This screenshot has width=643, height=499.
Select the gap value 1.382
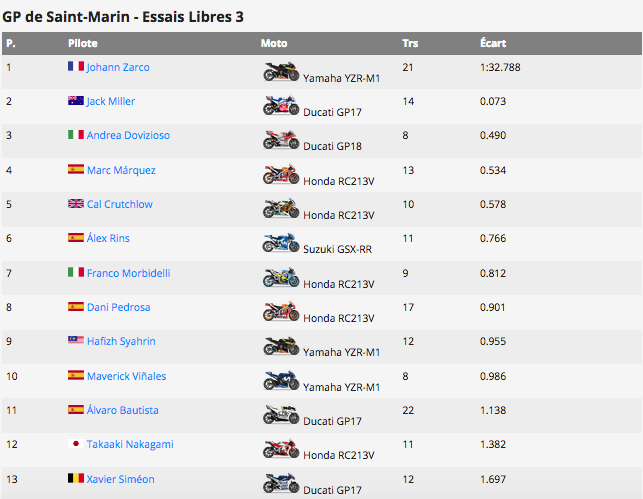[x=493, y=444]
